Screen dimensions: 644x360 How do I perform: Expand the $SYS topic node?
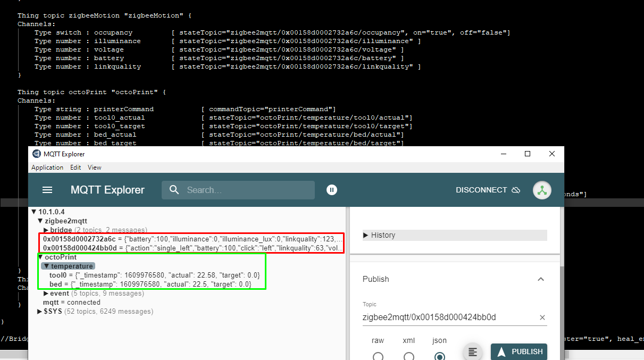40,312
